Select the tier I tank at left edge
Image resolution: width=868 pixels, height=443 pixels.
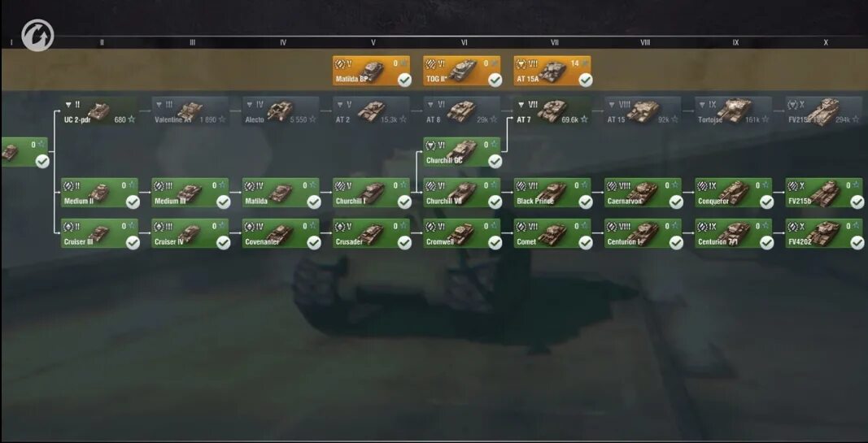click(24, 152)
